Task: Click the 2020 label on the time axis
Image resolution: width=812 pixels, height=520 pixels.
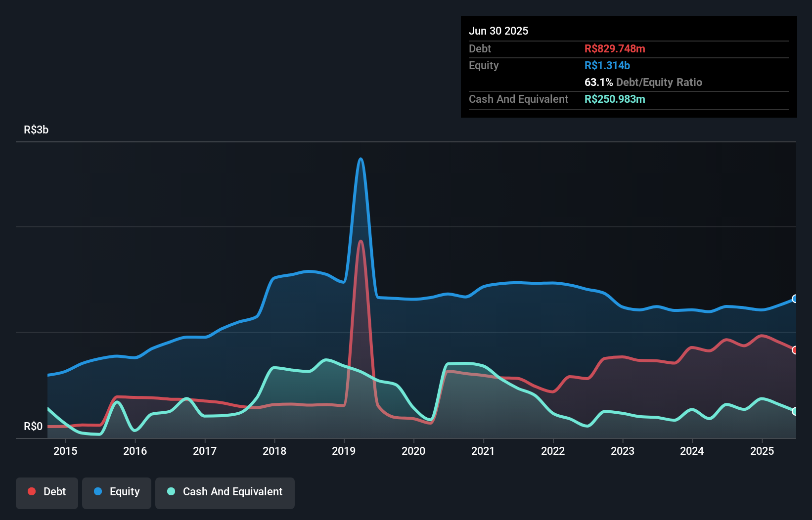Action: tap(413, 451)
